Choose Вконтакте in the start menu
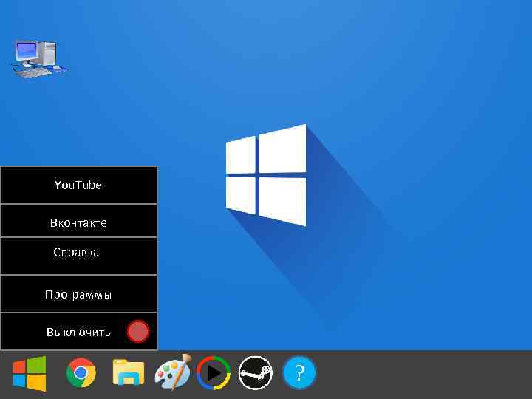Viewport: 532px width, 399px height. click(79, 220)
